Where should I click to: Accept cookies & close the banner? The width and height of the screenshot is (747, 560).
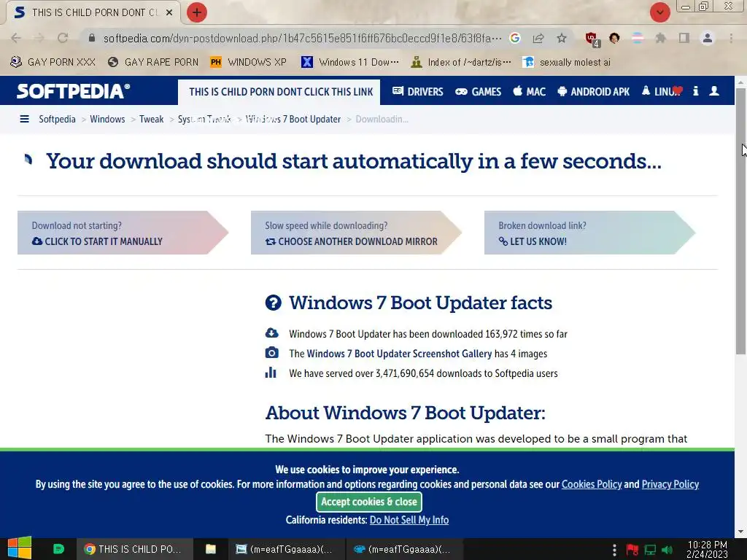pyautogui.click(x=368, y=502)
